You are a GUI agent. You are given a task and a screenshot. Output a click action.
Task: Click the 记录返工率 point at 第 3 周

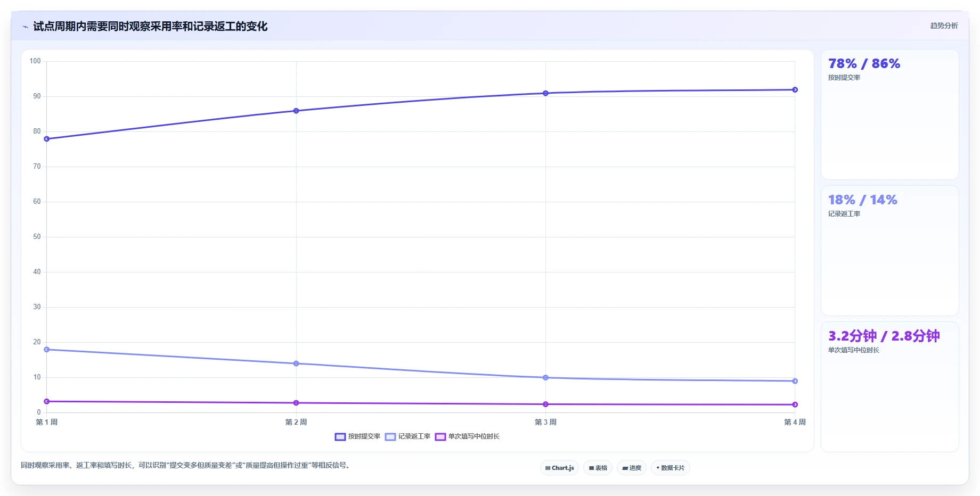click(545, 378)
